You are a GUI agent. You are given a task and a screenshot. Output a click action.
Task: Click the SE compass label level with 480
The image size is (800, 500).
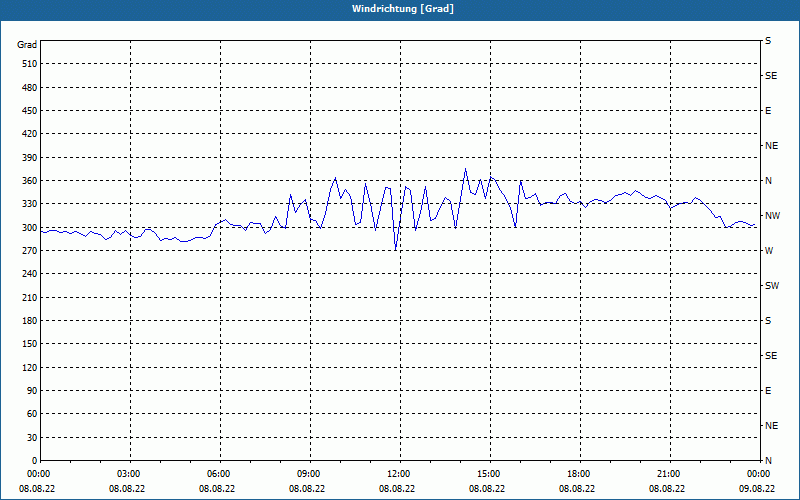point(771,76)
